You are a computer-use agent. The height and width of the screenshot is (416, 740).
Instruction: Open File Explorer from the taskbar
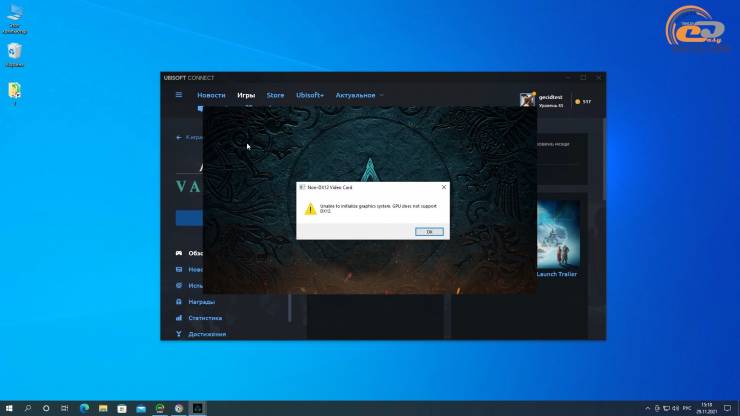pos(103,408)
